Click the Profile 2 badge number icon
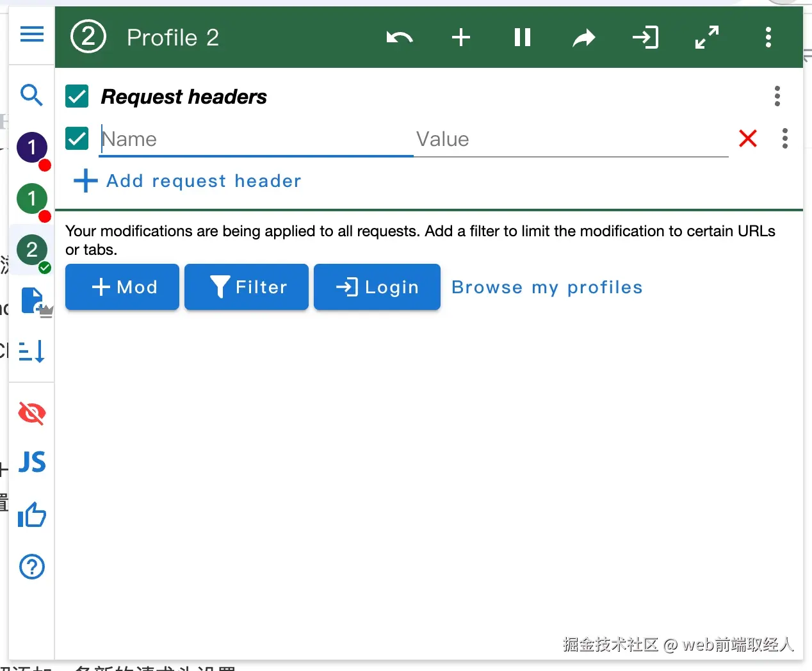 click(x=88, y=36)
